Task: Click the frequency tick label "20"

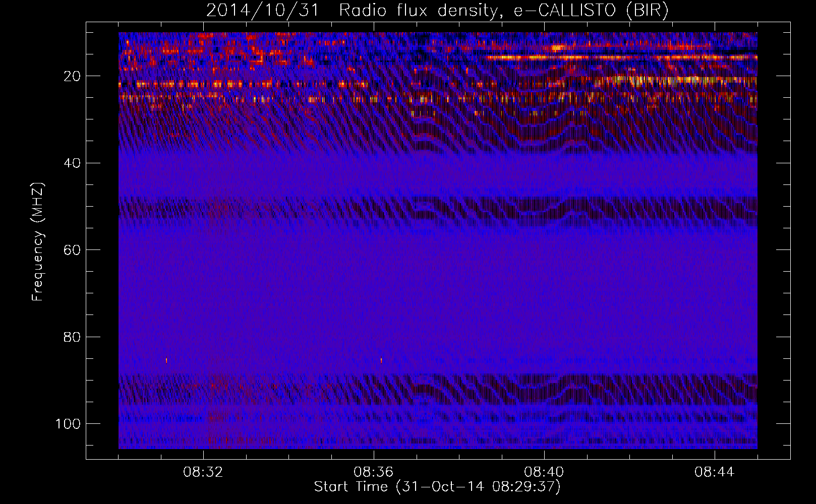Action: [x=73, y=76]
